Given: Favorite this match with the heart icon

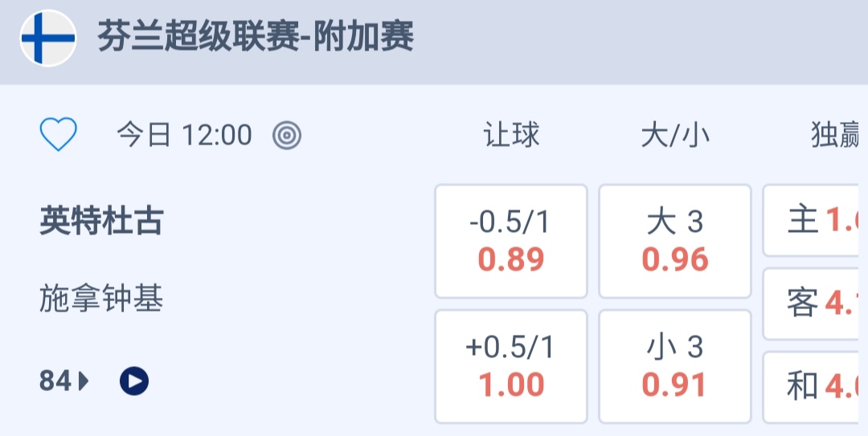Looking at the screenshot, I should [x=58, y=135].
